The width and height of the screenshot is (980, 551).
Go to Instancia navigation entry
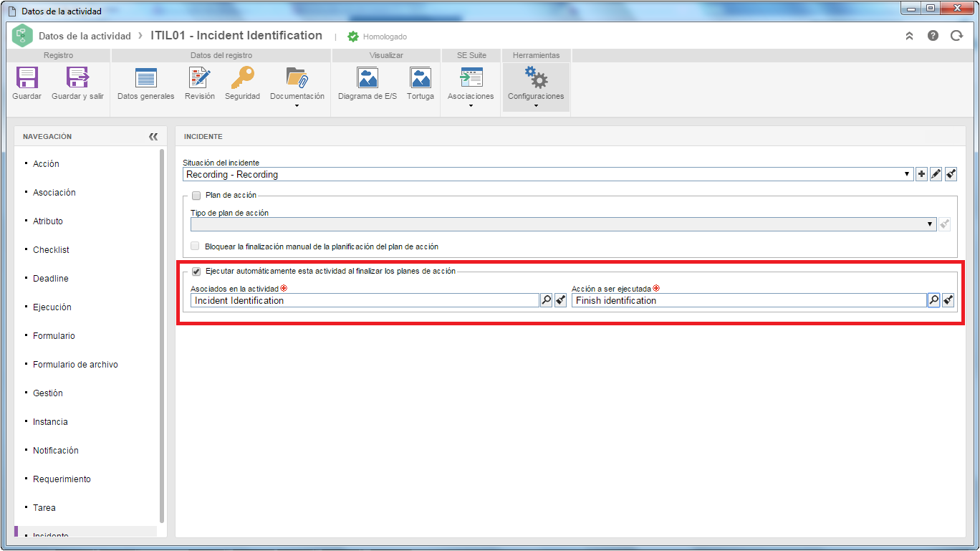click(50, 422)
